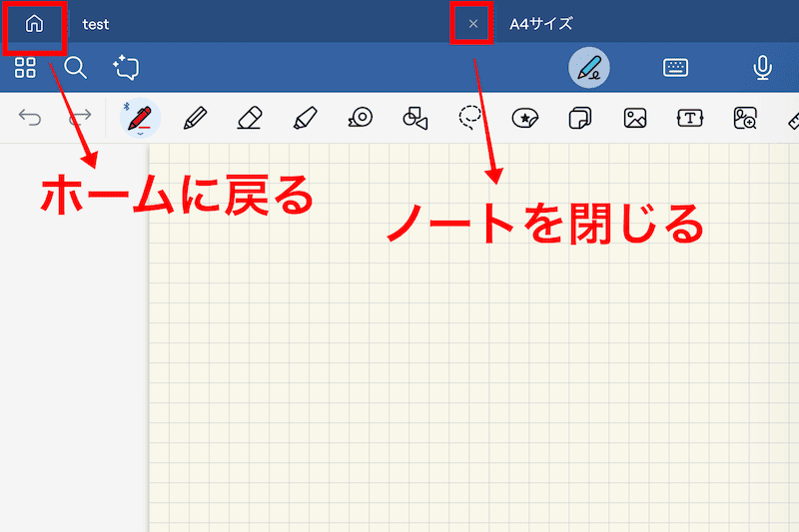Select the highlighter tool
799x532 pixels.
pos(305,118)
